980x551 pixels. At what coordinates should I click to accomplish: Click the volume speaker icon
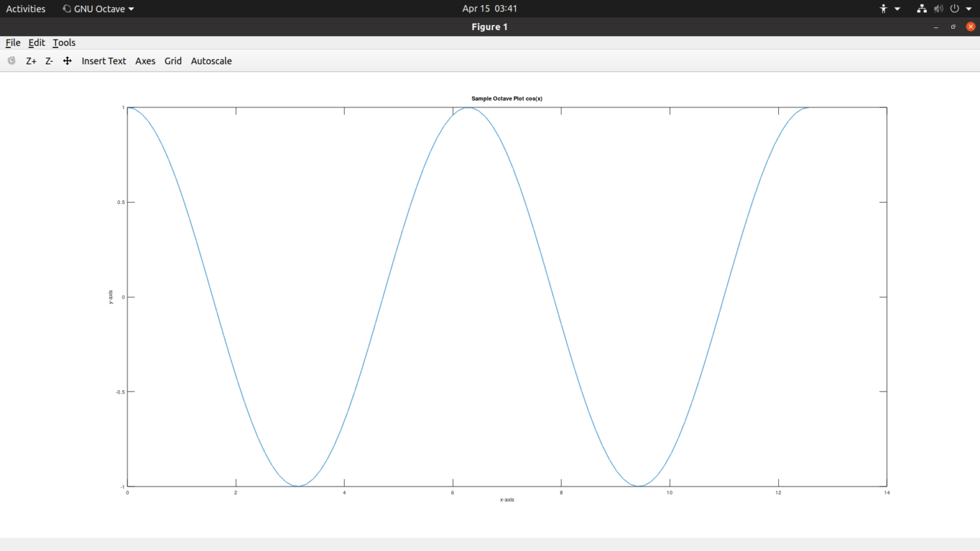(x=938, y=9)
